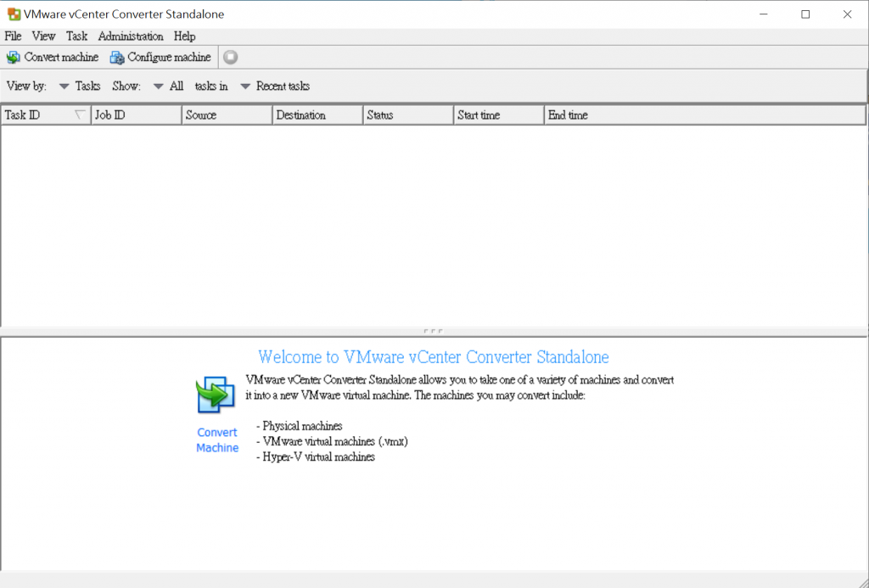Screen dimensions: 869x588
Task: Click the '- VMware virtual machines (.vmx)' text
Action: click(x=332, y=442)
